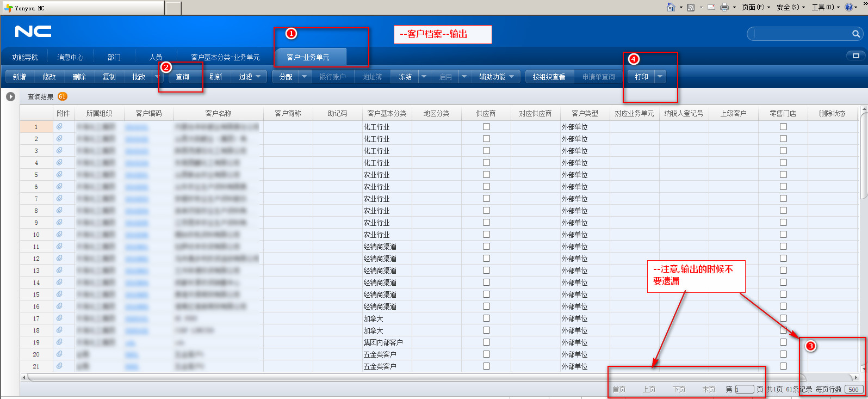
Task: Click the 每页行数 input field showing 500
Action: (x=854, y=389)
